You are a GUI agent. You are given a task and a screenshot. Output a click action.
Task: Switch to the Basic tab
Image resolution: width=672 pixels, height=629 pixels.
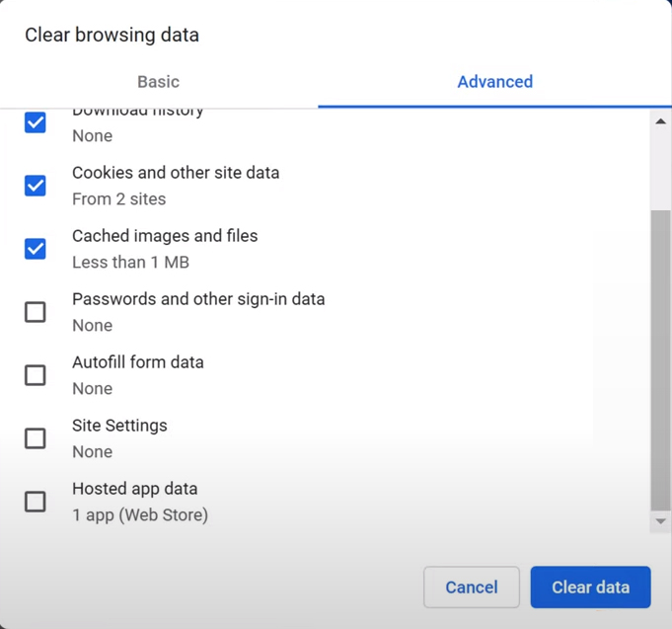(x=158, y=82)
